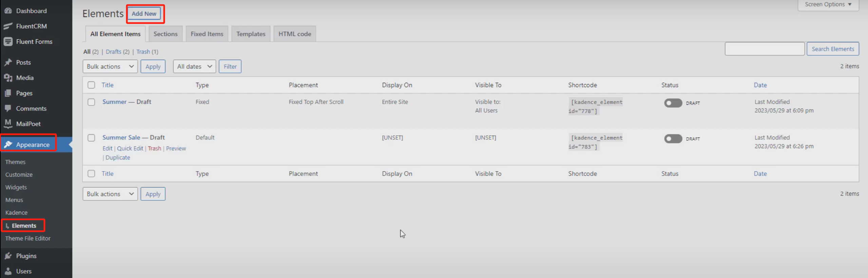
Task: Check the Summer Sale row checkbox
Action: 91,138
